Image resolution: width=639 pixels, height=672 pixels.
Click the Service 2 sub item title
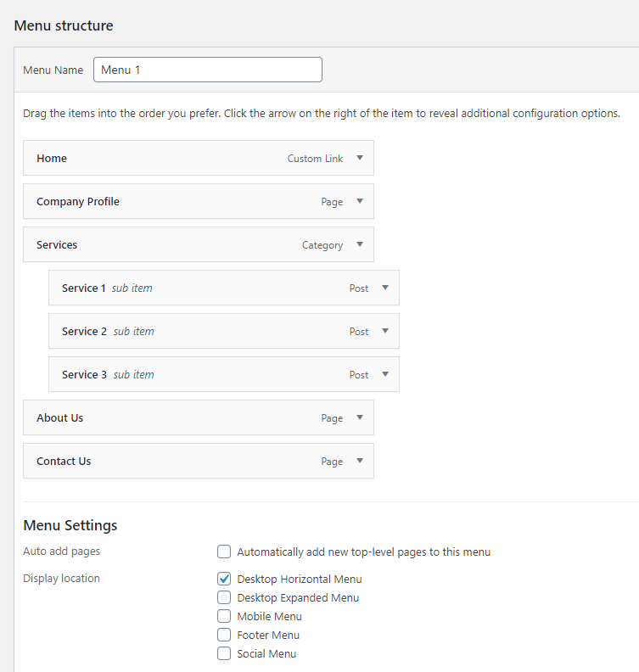tap(84, 331)
